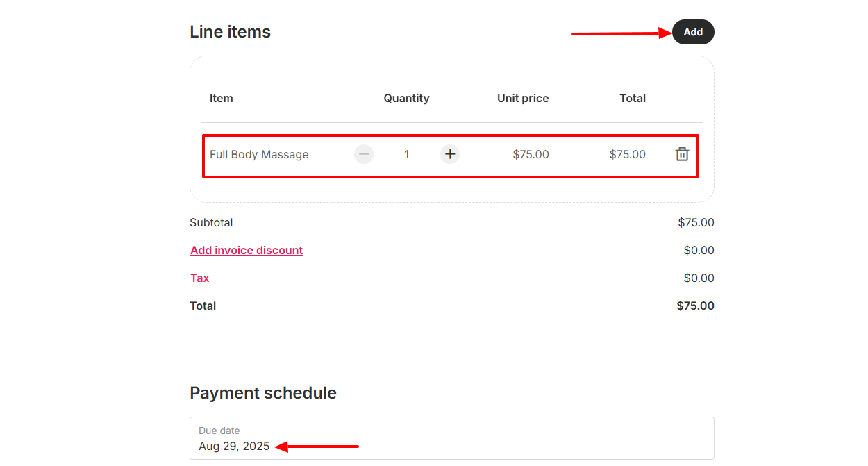Click the Add line item button

(692, 32)
